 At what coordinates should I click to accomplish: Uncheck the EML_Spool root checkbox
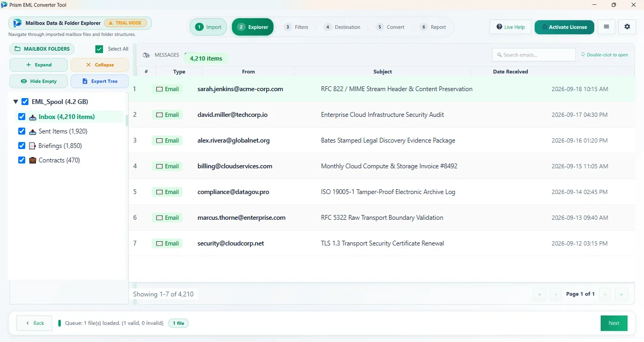tap(25, 102)
